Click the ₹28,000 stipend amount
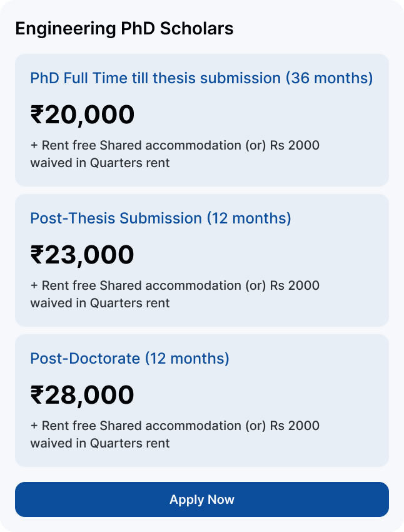This screenshot has width=404, height=532. coord(83,395)
